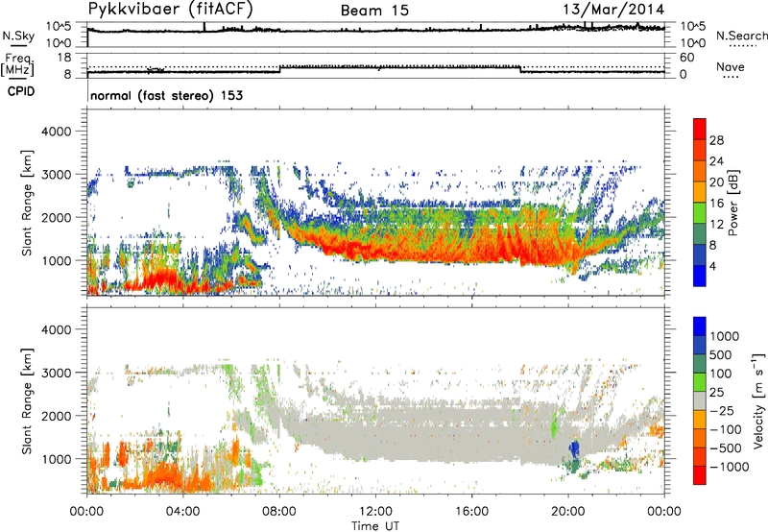768x532 pixels.
Task: Select the '20' Power colorbar value
Action: click(716, 182)
